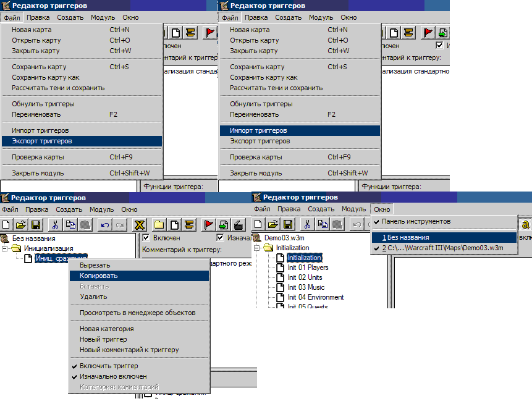Click the scissors cut icon above Demo03.w3m tree

[308, 225]
